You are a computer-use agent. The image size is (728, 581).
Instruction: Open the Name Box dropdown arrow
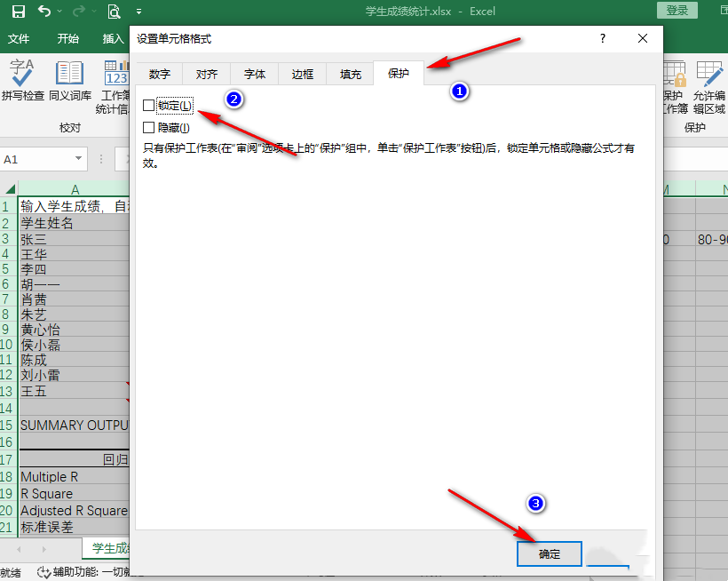pyautogui.click(x=78, y=159)
